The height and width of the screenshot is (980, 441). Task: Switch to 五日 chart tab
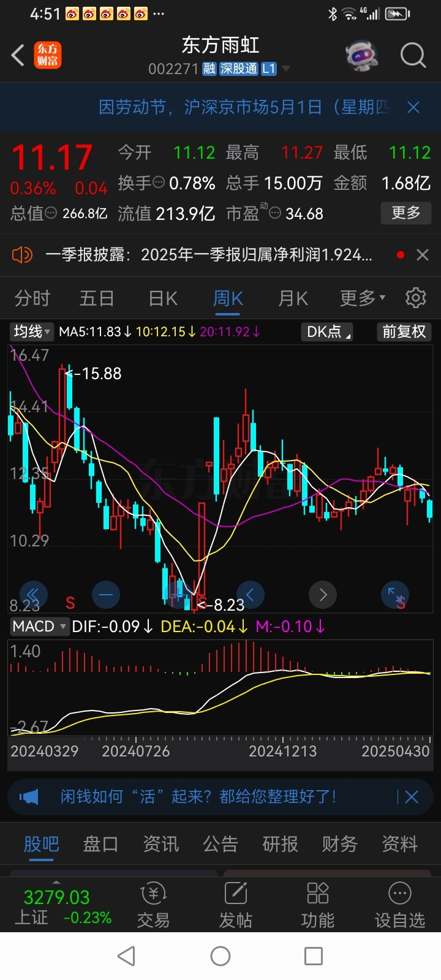point(97,298)
